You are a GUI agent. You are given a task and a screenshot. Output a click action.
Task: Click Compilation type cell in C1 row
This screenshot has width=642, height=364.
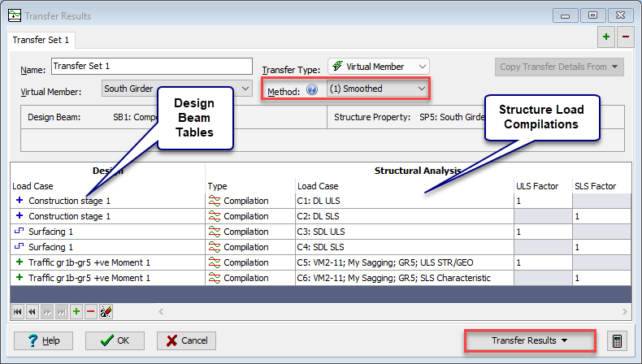[250, 201]
